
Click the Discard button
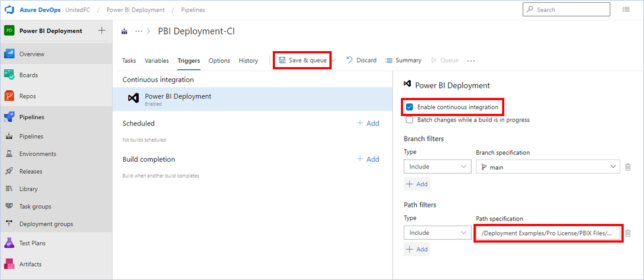tap(361, 61)
